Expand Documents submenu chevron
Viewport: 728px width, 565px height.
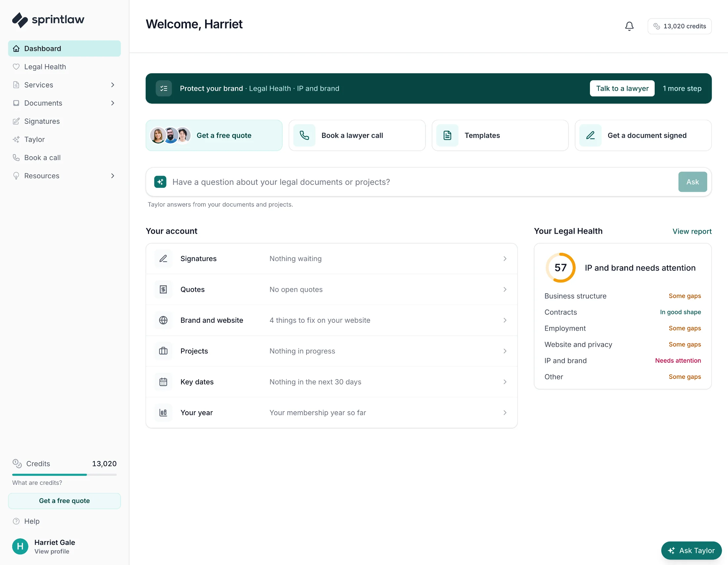113,103
